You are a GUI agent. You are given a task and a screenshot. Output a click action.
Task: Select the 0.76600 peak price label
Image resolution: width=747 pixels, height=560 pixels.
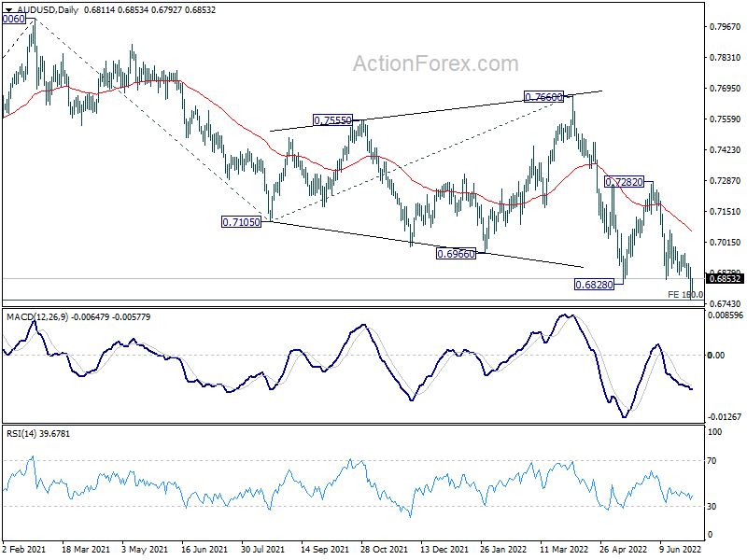coord(544,97)
